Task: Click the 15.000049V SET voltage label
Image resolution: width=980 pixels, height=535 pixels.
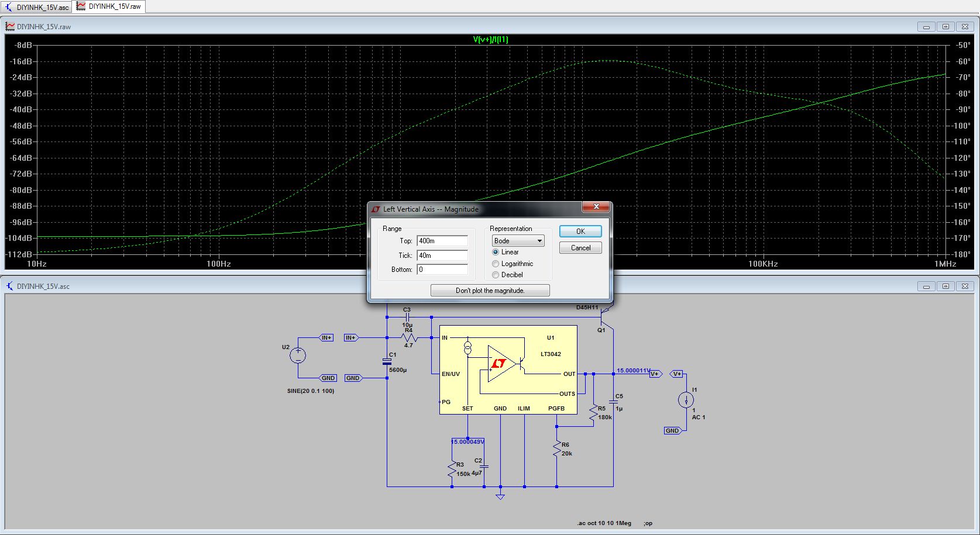Action: point(467,441)
